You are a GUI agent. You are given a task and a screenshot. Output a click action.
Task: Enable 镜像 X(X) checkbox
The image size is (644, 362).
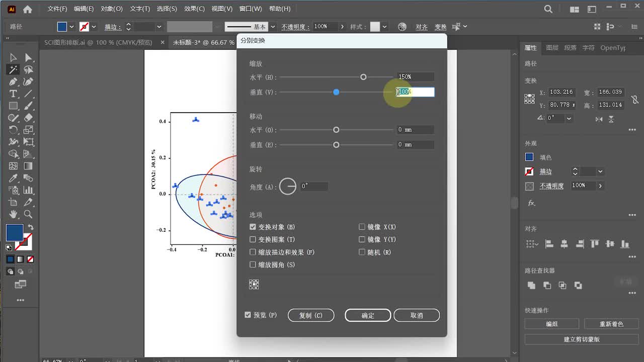click(x=362, y=227)
